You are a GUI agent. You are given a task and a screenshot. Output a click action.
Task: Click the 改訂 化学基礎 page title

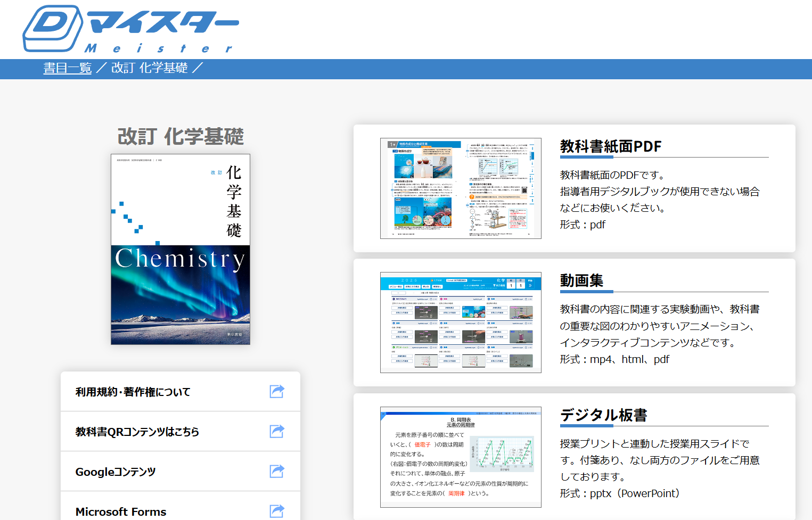[181, 137]
